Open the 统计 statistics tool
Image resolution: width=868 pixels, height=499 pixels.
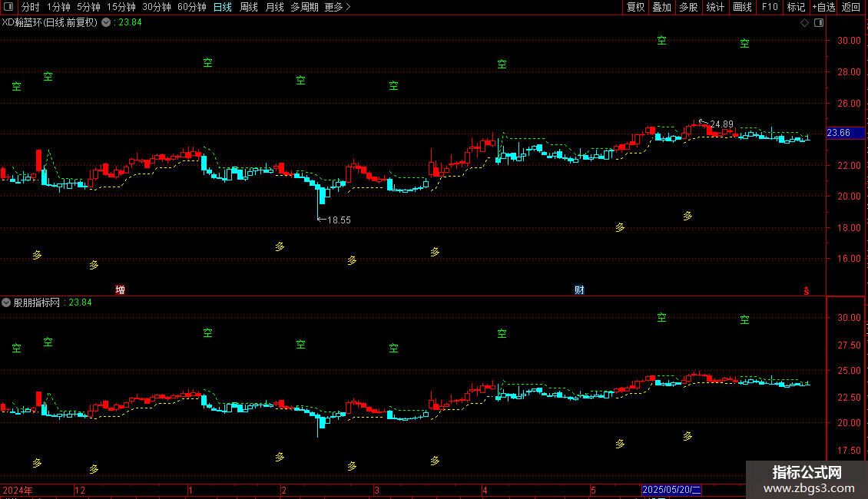(715, 7)
